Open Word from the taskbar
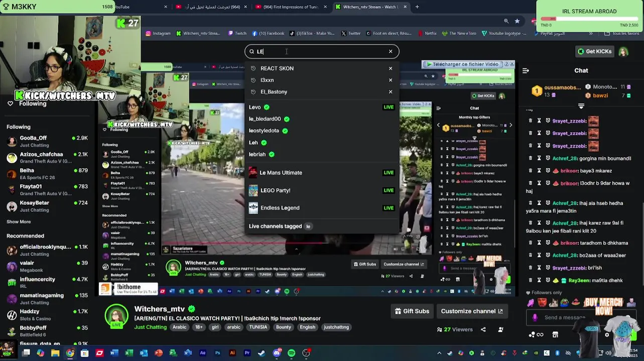644x361 pixels. [x=114, y=353]
